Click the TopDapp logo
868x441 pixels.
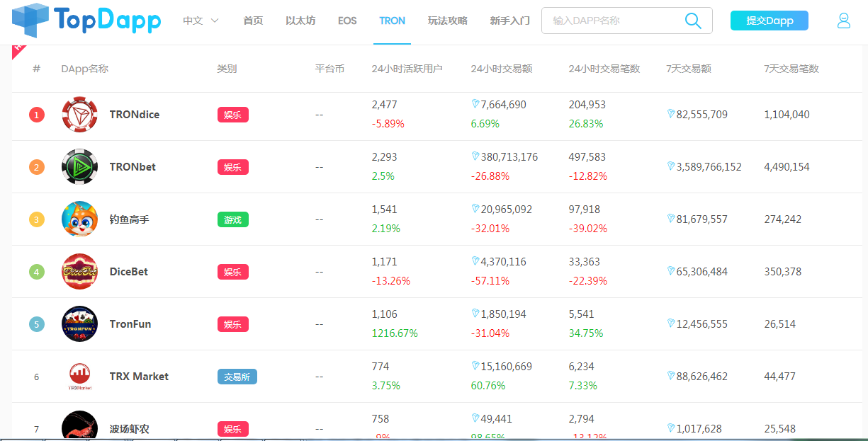(86, 20)
